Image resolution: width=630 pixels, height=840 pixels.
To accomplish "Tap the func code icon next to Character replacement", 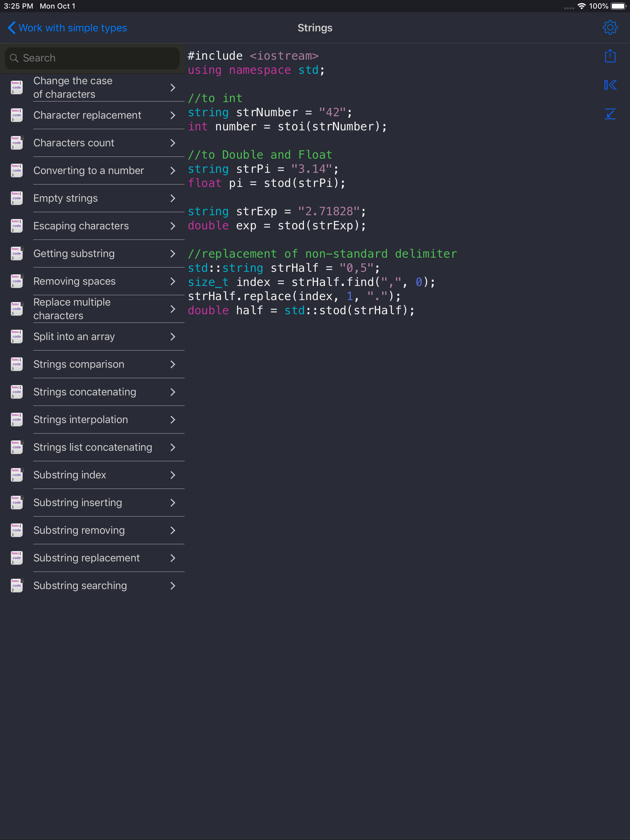I will pos(16,115).
